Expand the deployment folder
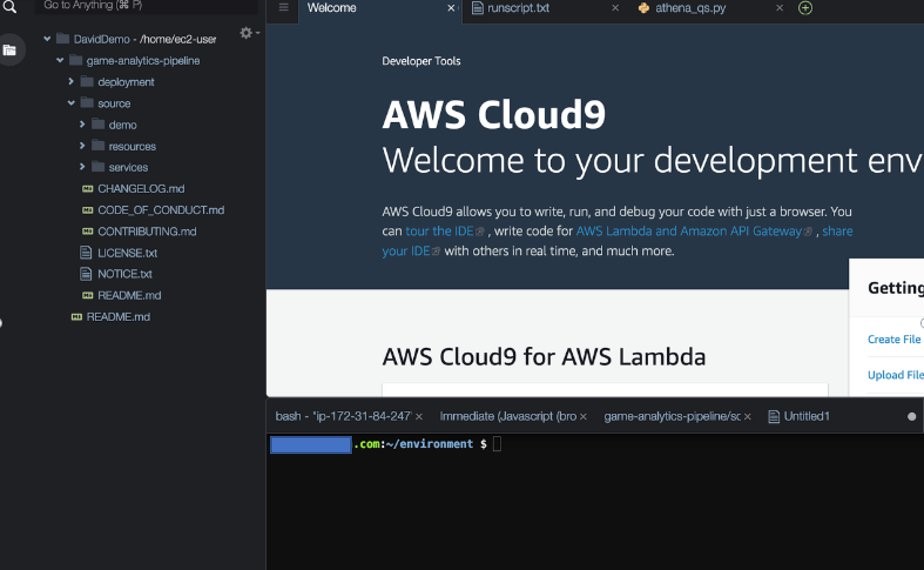The image size is (924, 570). [71, 81]
